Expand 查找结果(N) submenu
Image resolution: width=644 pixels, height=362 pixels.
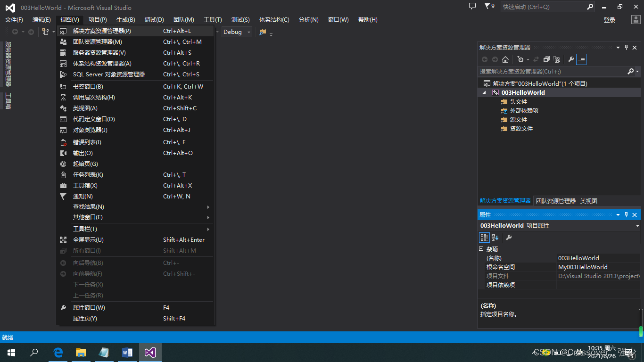(135, 206)
